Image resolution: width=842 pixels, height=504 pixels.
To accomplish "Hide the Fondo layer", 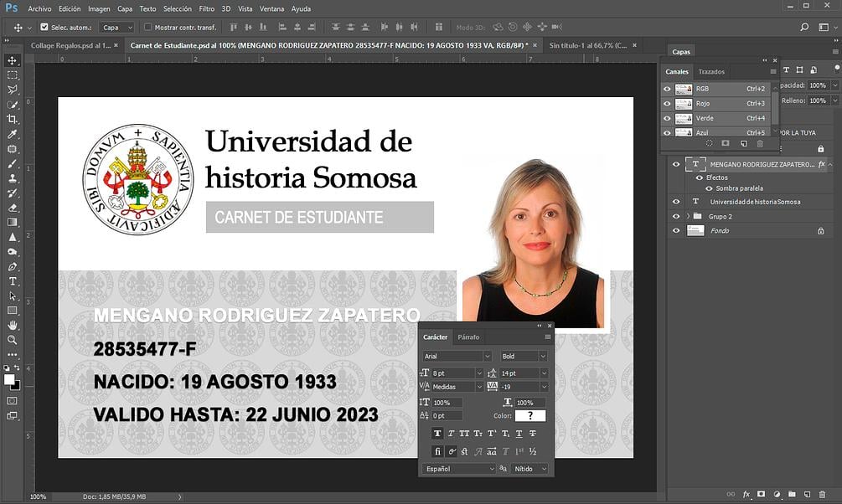I will pyautogui.click(x=676, y=230).
